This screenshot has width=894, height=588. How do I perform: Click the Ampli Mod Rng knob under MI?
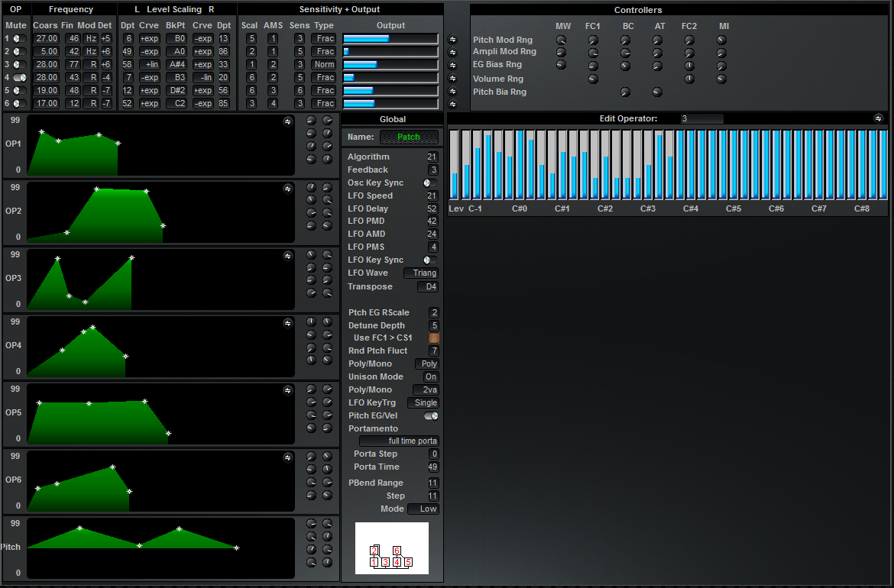721,53
